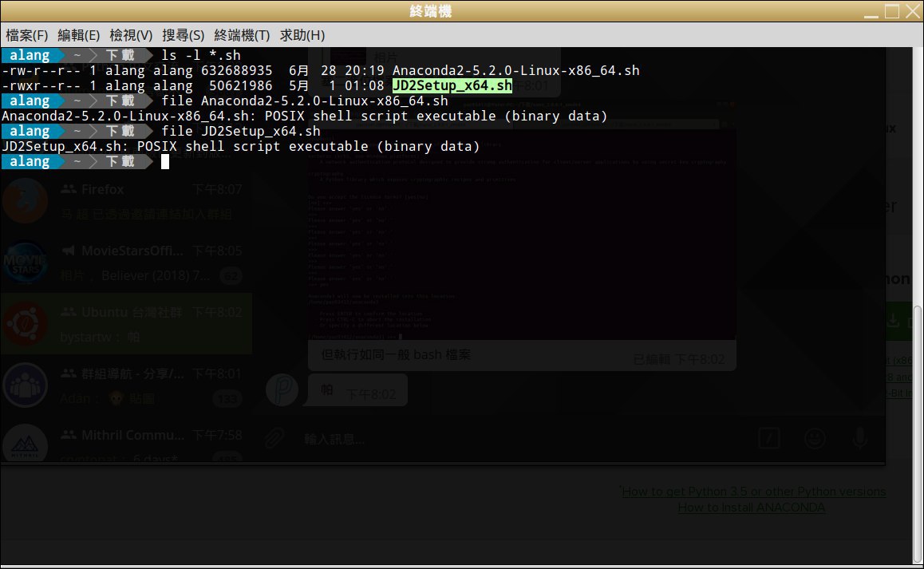Open the 求助(H) help menu
Screen dimensions: 924x569
[x=302, y=35]
